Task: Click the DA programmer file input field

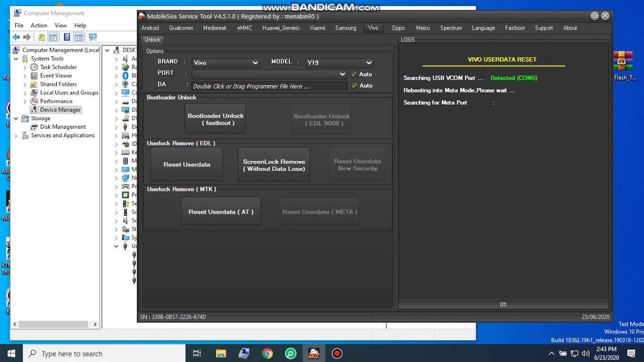Action: point(269,86)
